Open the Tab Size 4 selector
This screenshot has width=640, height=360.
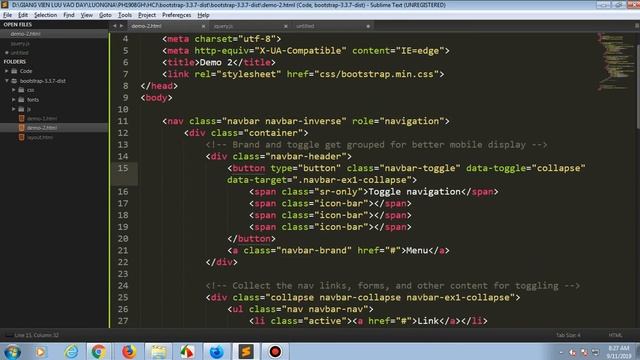568,335
